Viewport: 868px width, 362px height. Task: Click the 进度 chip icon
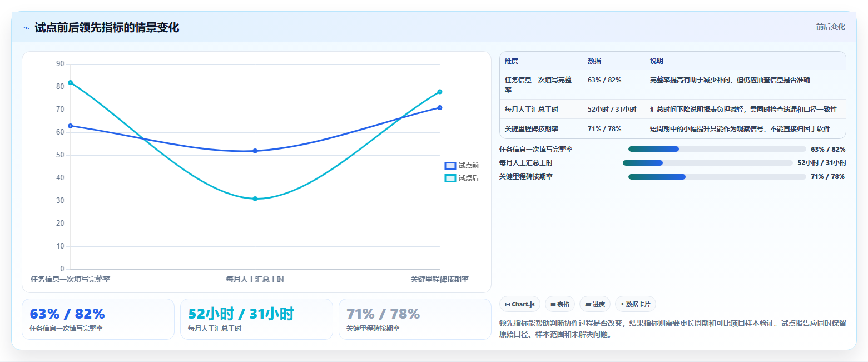pos(588,304)
